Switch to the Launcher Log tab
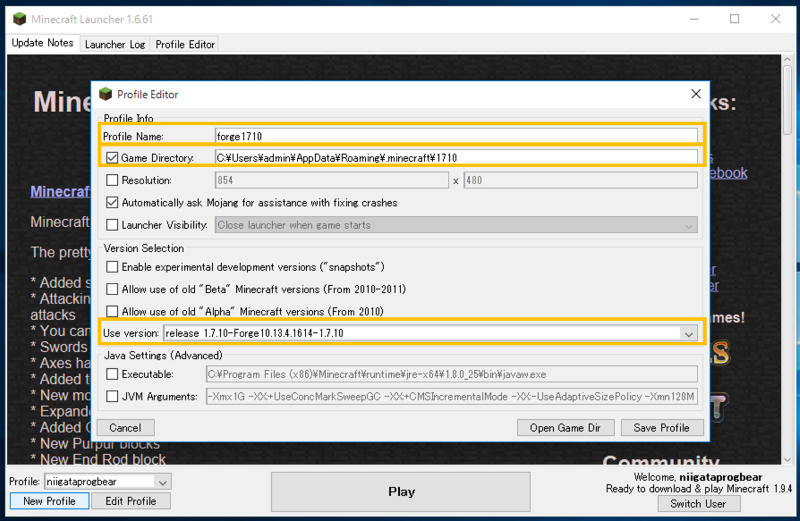Viewport: 800px width, 521px height. pos(113,44)
